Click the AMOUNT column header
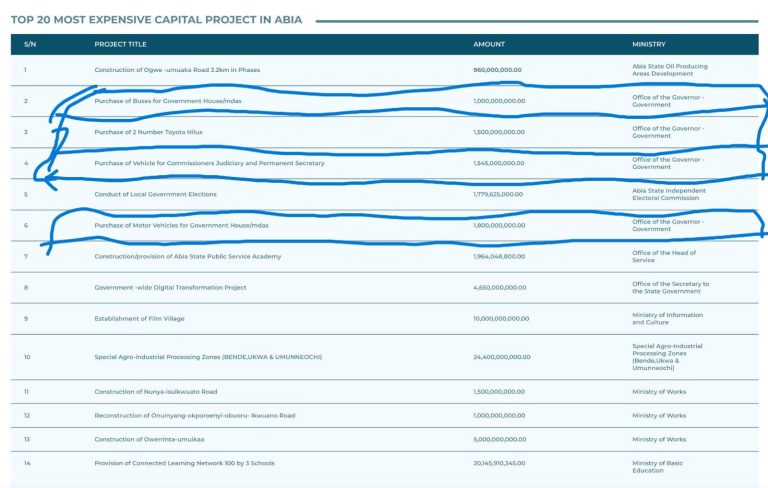Screen dimensions: 768x488 pos(489,44)
